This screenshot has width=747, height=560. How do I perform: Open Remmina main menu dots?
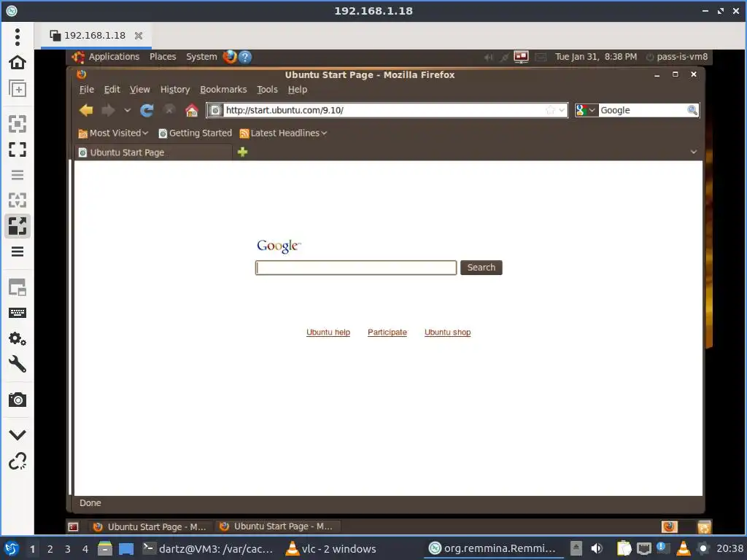pyautogui.click(x=18, y=37)
